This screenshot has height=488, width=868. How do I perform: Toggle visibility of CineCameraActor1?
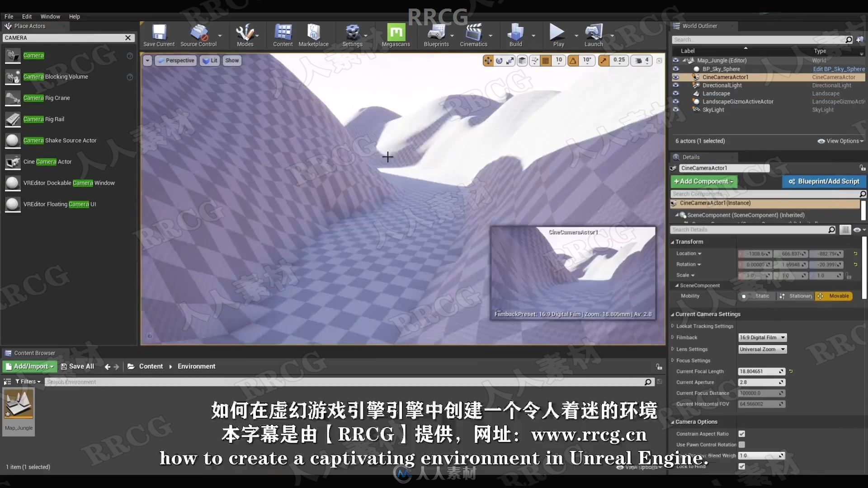click(x=677, y=77)
